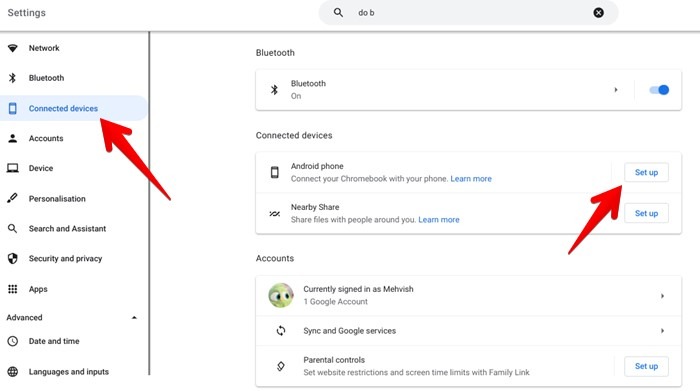This screenshot has width=700, height=391.
Task: Open Bluetooth details with the arrow
Action: click(616, 90)
